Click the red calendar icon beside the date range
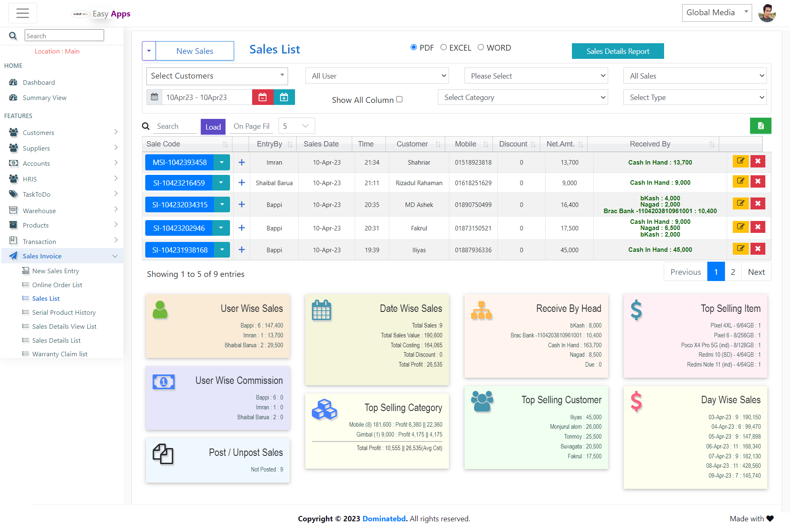790x532 pixels. point(263,97)
